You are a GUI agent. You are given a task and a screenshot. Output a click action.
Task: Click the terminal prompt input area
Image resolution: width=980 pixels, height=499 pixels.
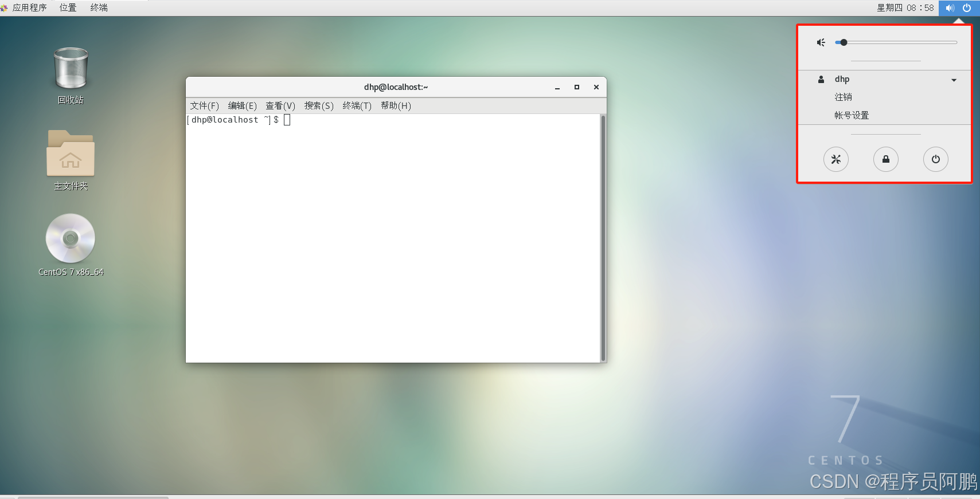393,238
